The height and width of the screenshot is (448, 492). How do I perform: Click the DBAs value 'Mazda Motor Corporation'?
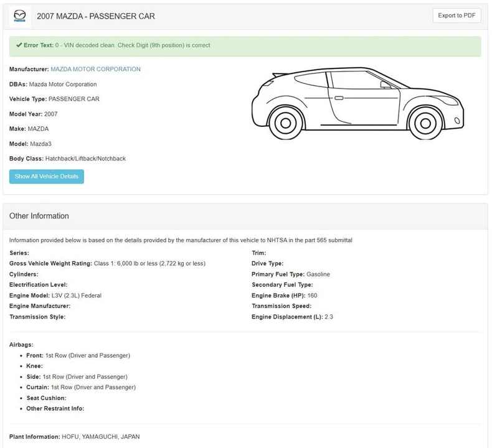63,85
